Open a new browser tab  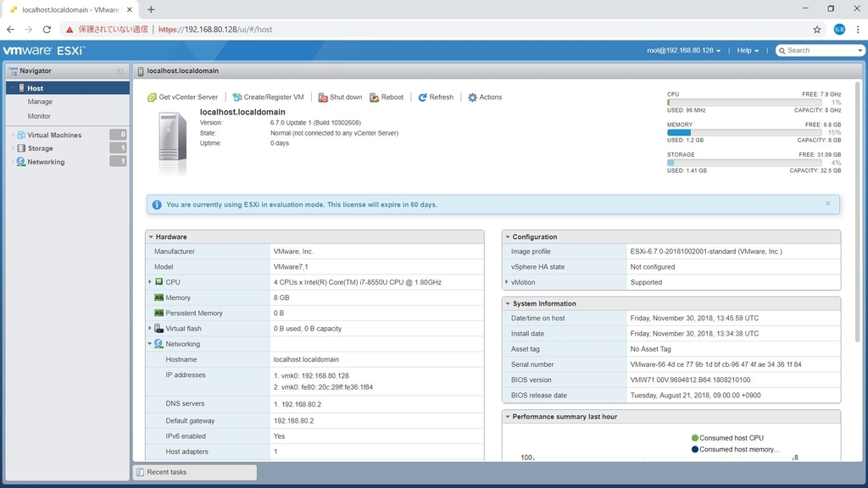coord(151,9)
